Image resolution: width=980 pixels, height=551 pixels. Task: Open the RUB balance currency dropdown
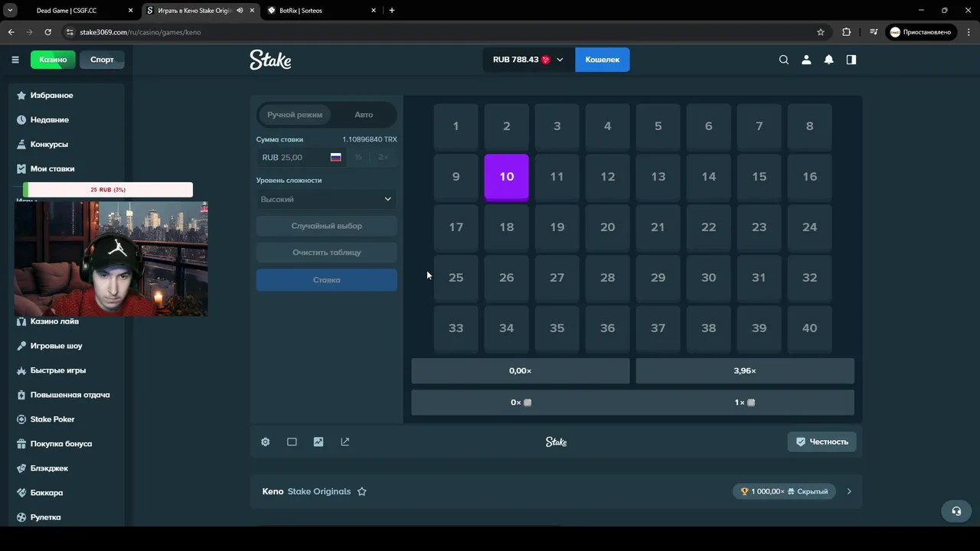(528, 60)
